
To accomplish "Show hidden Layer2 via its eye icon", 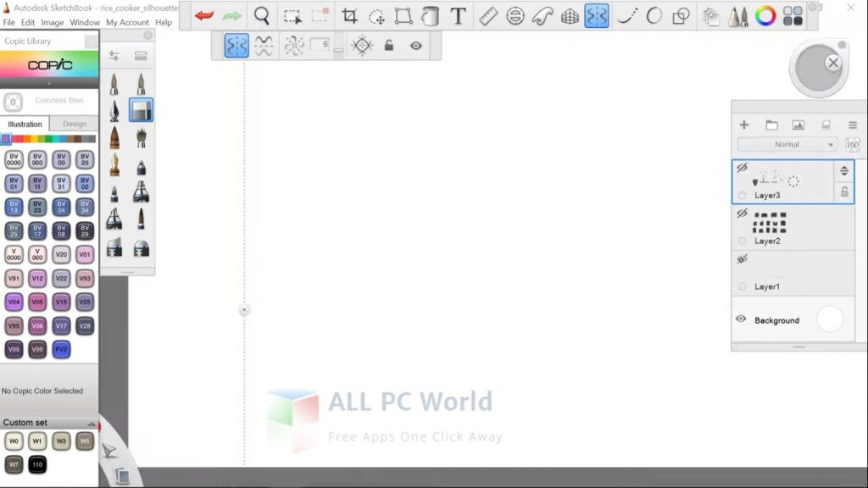I will coord(742,213).
